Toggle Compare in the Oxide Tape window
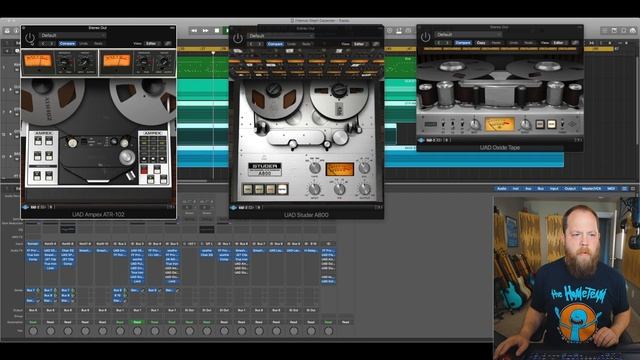 (463, 42)
